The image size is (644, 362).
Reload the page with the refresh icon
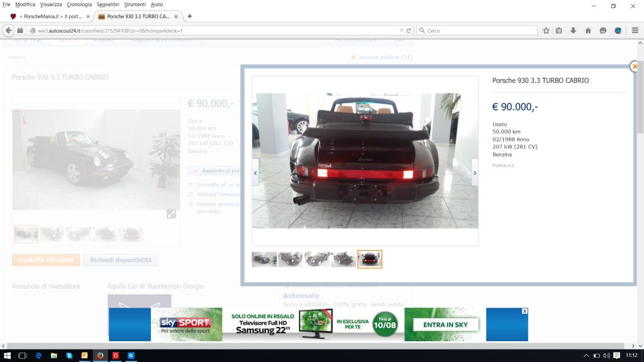409,30
